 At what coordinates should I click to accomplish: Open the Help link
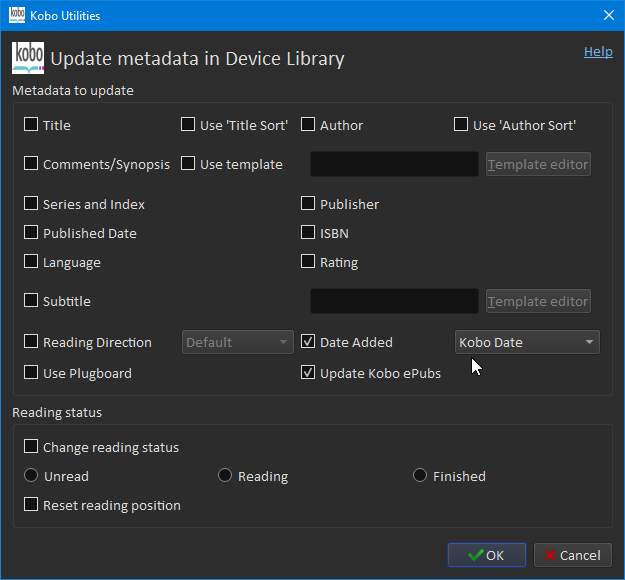click(598, 51)
